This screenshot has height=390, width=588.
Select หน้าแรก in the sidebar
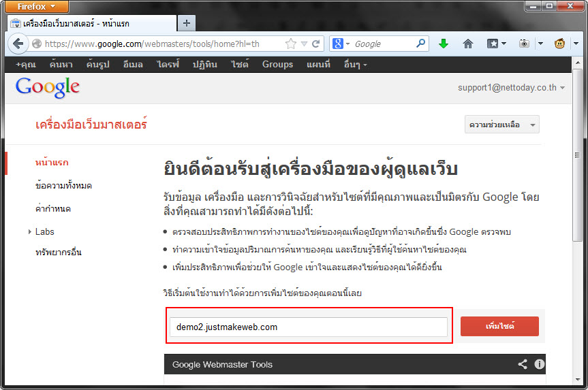tap(52, 163)
